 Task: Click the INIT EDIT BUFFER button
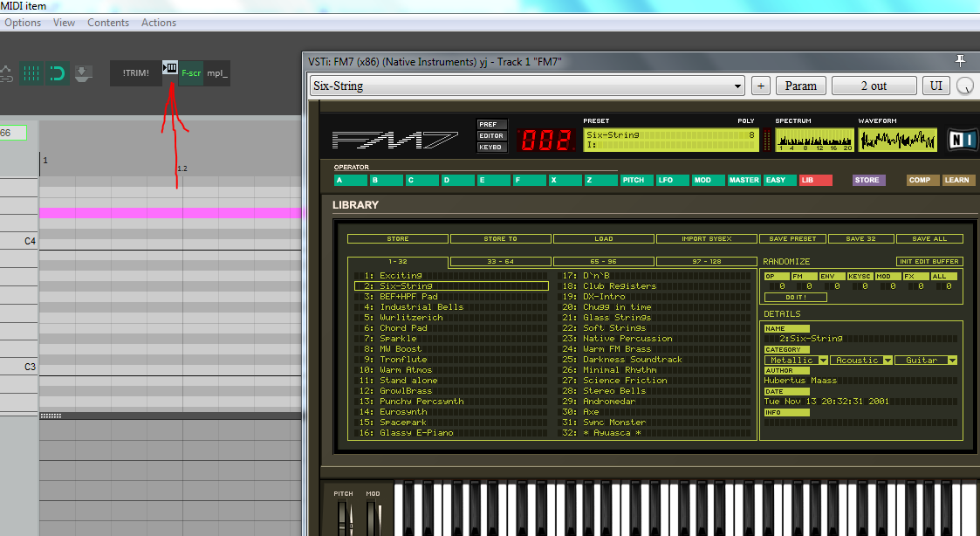929,261
